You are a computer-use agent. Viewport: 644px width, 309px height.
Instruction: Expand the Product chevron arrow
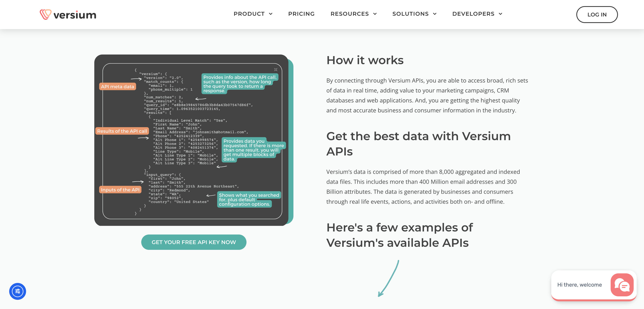tap(271, 14)
